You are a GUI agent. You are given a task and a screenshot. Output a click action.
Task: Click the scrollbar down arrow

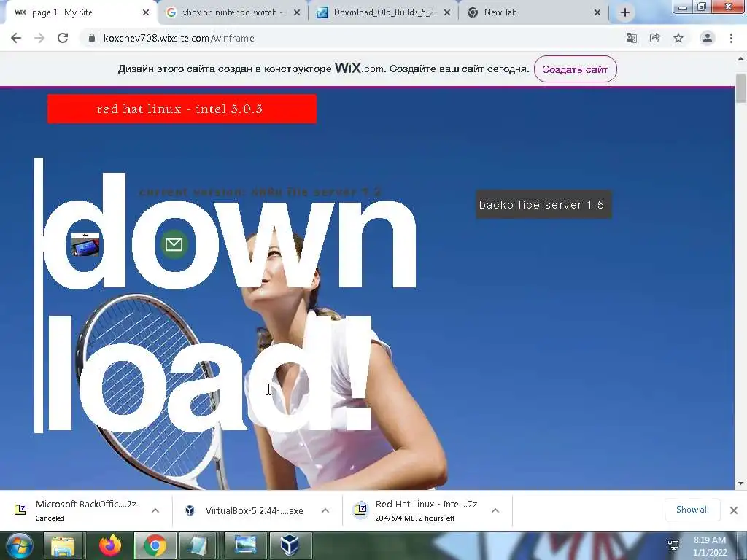(740, 483)
